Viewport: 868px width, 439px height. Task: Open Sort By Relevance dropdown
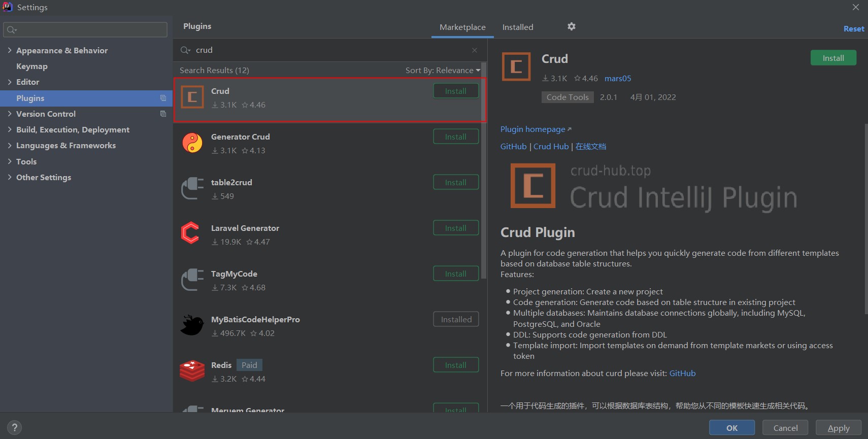[x=443, y=71]
